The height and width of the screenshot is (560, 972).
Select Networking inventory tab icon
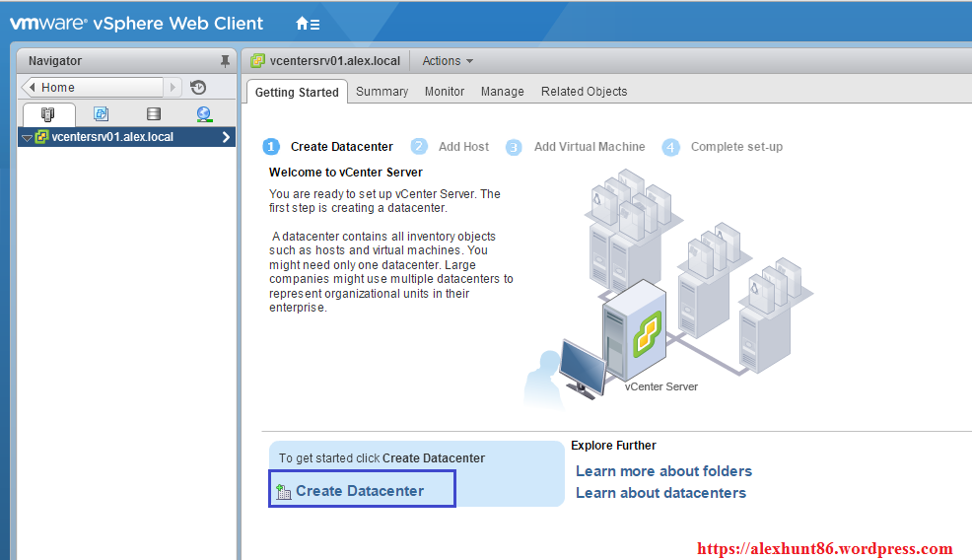pyautogui.click(x=204, y=114)
